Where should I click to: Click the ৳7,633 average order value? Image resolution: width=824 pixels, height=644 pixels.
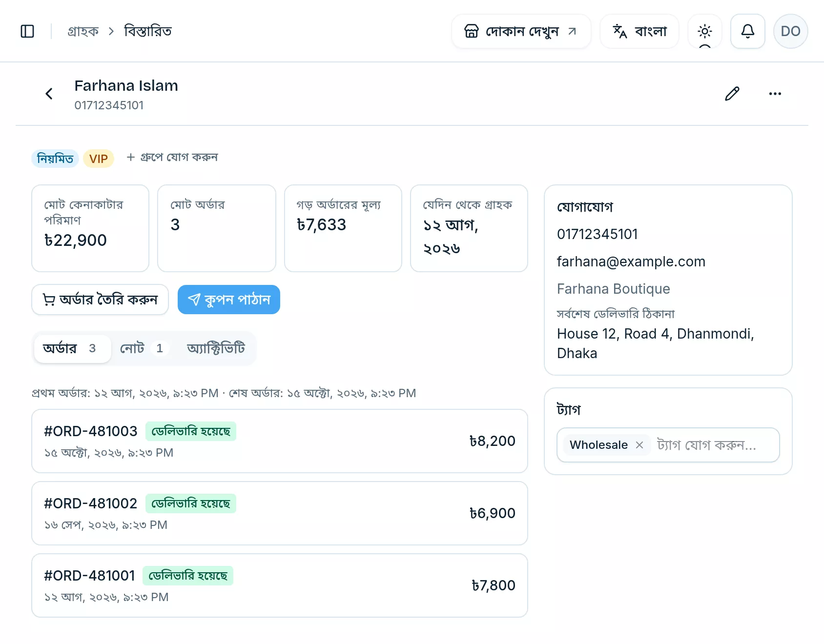click(x=322, y=225)
